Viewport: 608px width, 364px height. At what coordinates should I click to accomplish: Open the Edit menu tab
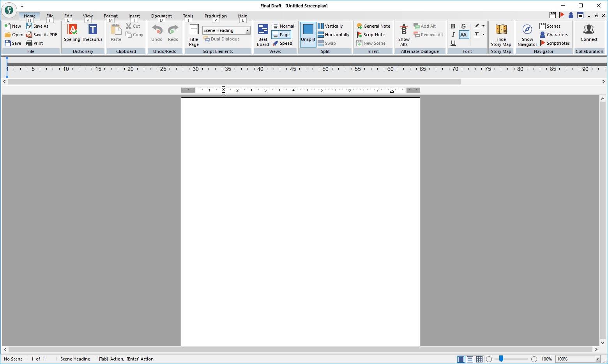(68, 16)
